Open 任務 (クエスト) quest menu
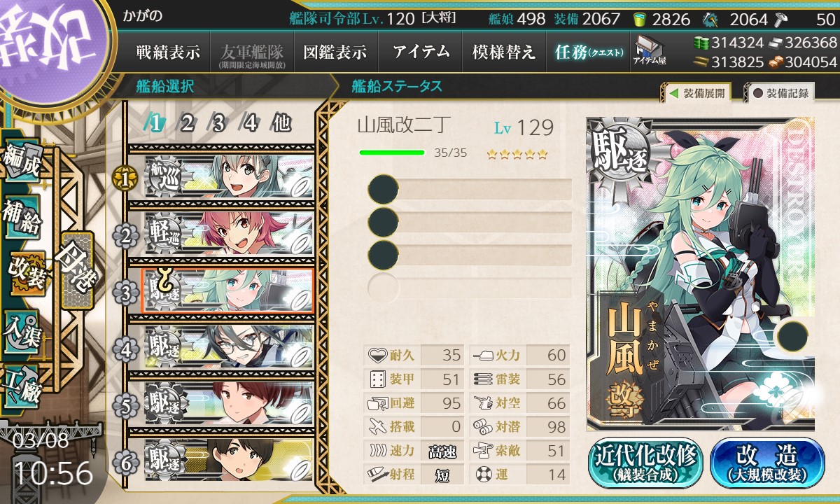 (588, 52)
